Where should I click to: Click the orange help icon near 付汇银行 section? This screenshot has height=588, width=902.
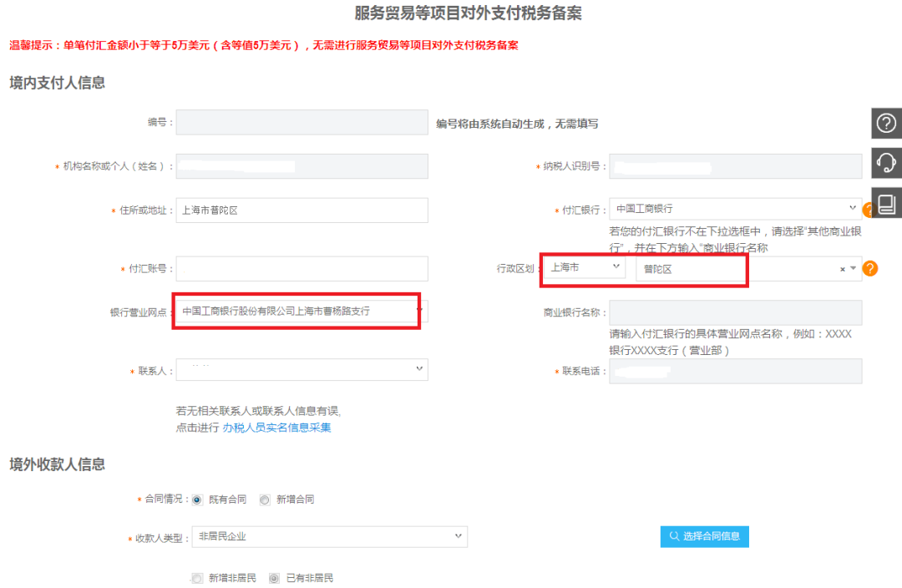click(x=869, y=209)
